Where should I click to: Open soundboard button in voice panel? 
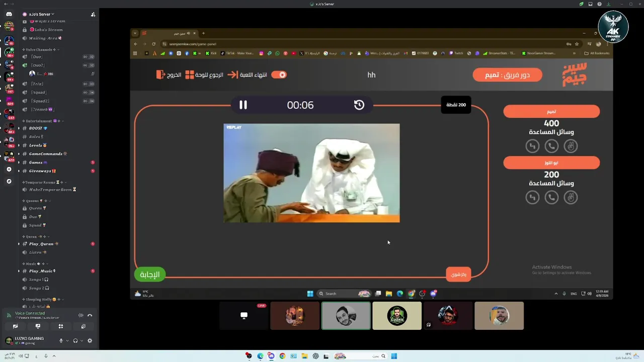(x=83, y=326)
